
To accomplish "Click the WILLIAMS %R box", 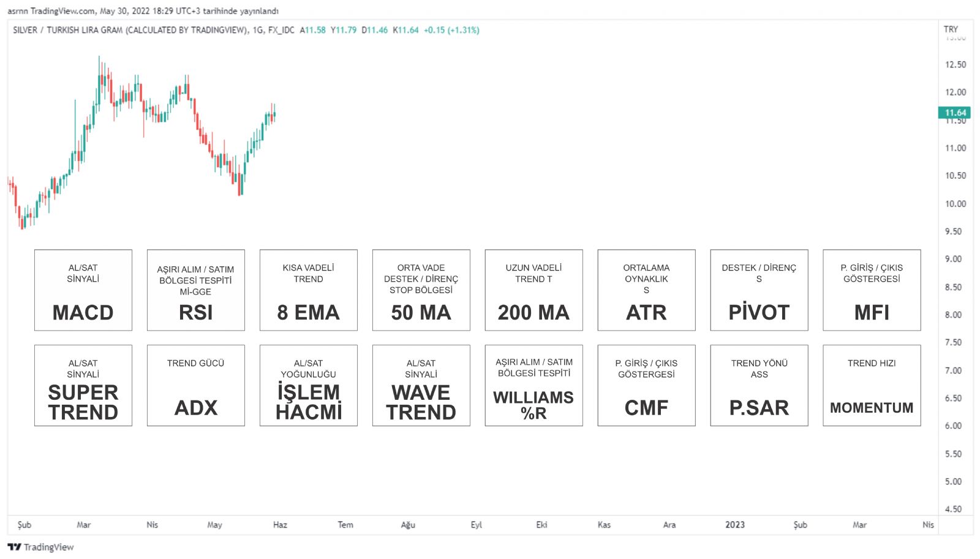I will tap(534, 386).
